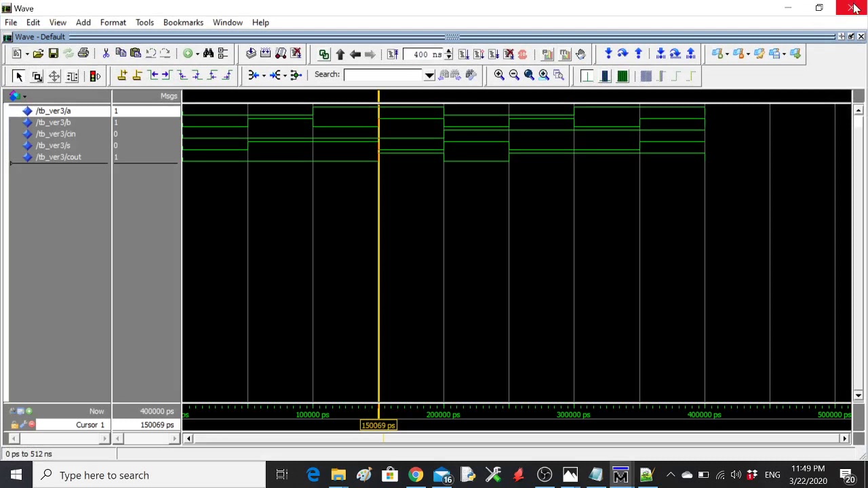This screenshot has height=488, width=868.
Task: Jump to previous transition icon
Action: click(x=153, y=75)
